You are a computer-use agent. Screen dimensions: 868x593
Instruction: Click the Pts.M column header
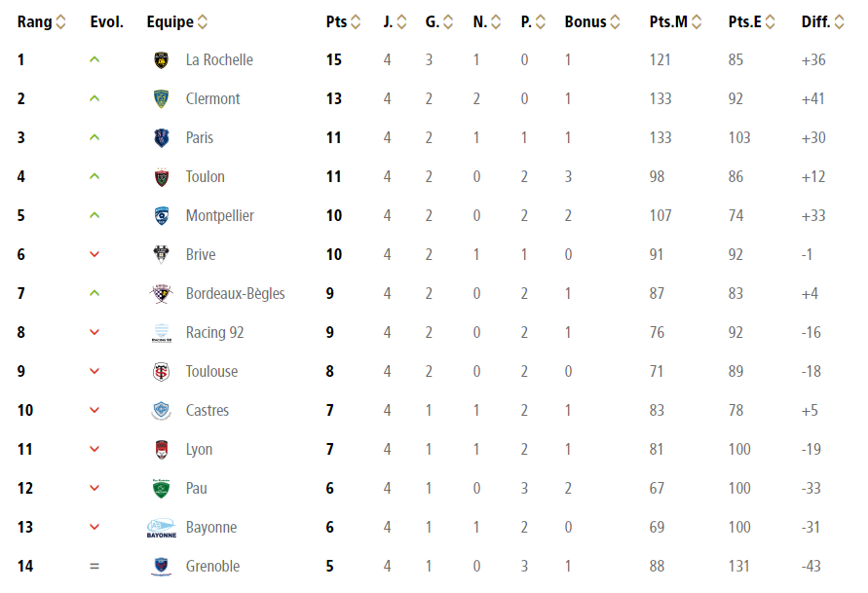point(667,22)
